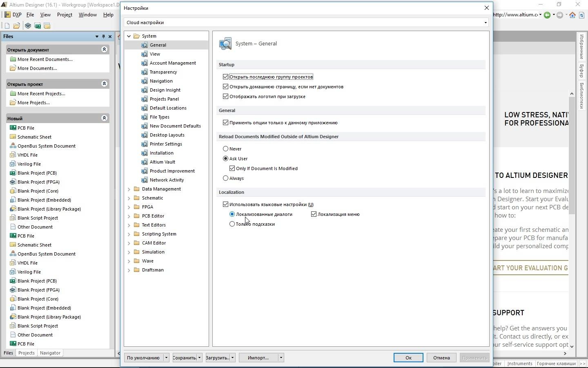Open the 'По умолчанию' button dropdown arrow
The width and height of the screenshot is (588, 368).
point(166,358)
